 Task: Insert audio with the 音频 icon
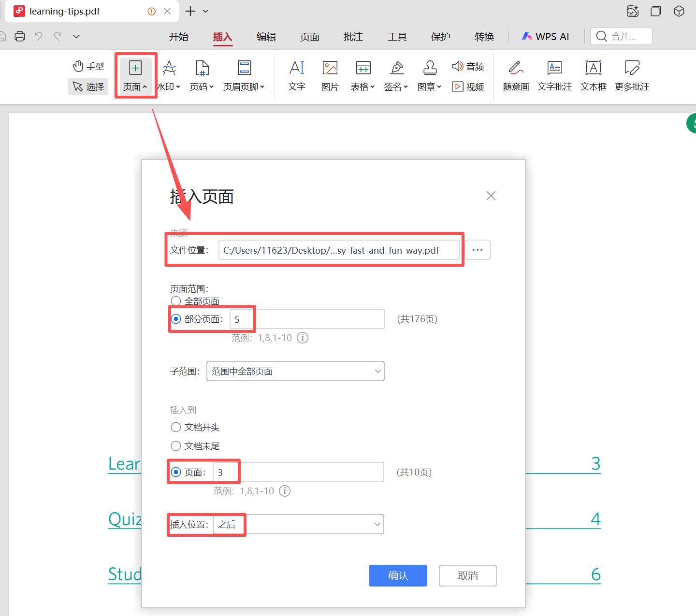coord(467,66)
